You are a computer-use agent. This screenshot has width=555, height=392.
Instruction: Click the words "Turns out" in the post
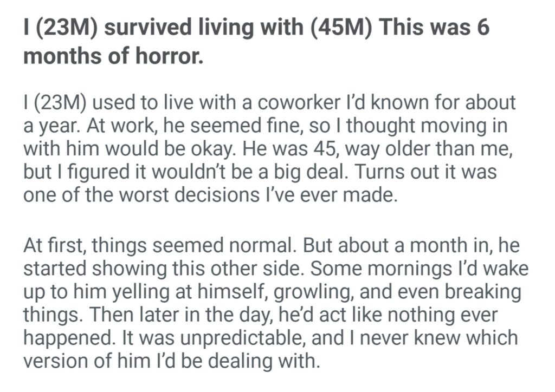coord(402,172)
